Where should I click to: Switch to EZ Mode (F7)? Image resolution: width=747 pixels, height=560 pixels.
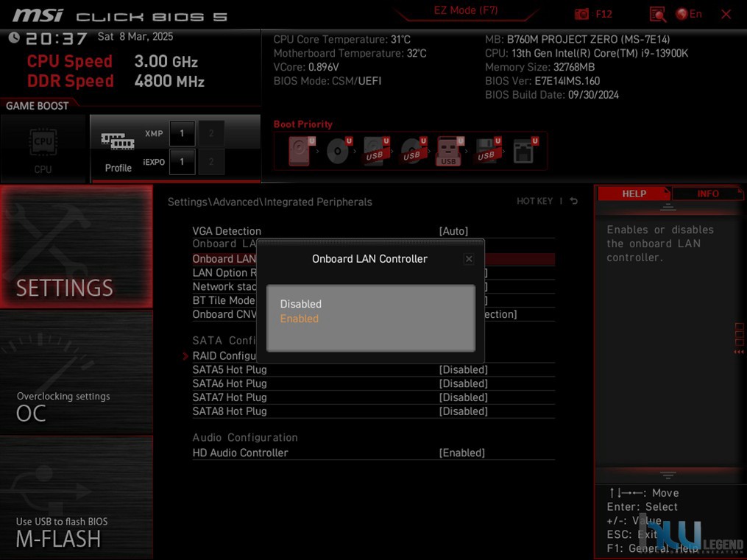[x=465, y=10]
